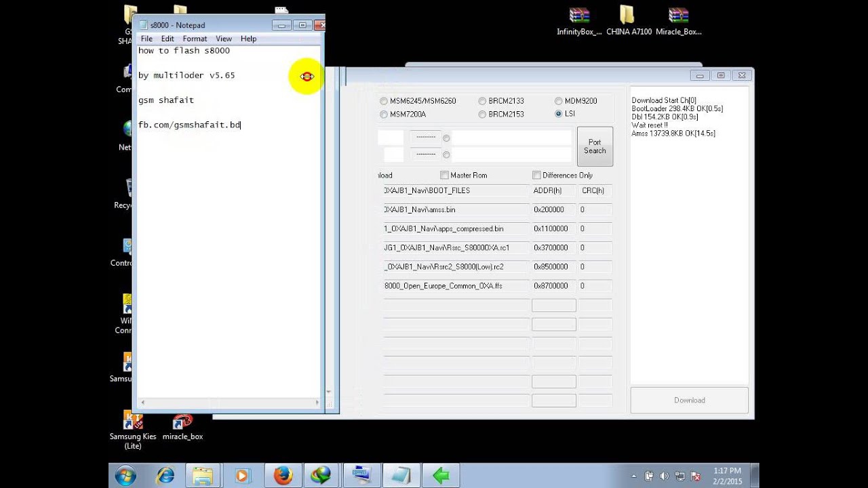
Task: Click the Open_Europe_Common_OXA.ffs path field
Action: (x=456, y=286)
